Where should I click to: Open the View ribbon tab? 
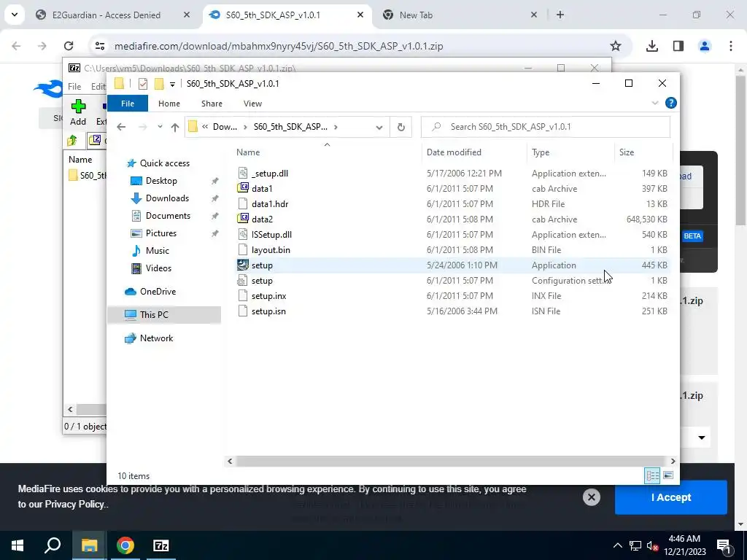click(x=252, y=104)
